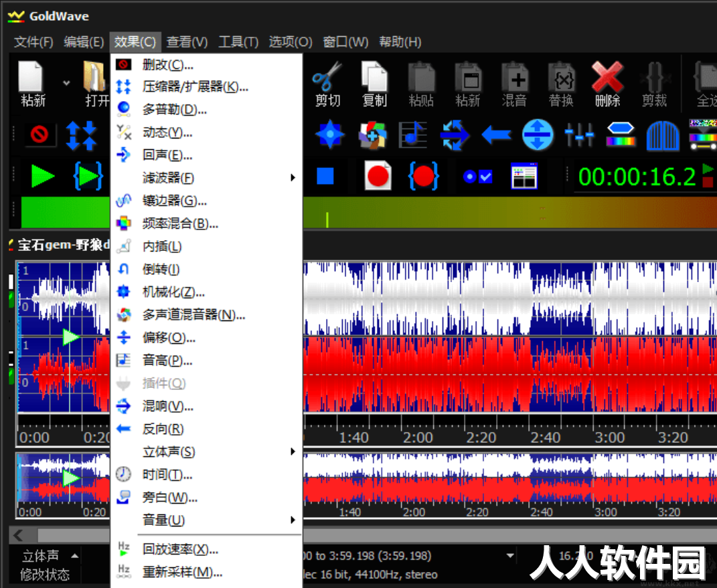Screen dimensions: 717x588
Task: Click the red 删除 delete icon
Action: [607, 77]
